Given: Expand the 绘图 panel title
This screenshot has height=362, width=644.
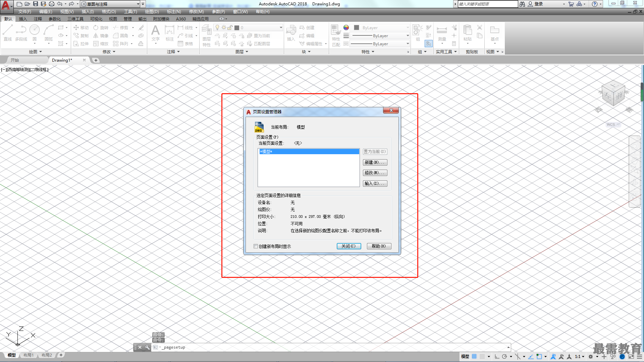Looking at the screenshot, I should click(x=35, y=52).
